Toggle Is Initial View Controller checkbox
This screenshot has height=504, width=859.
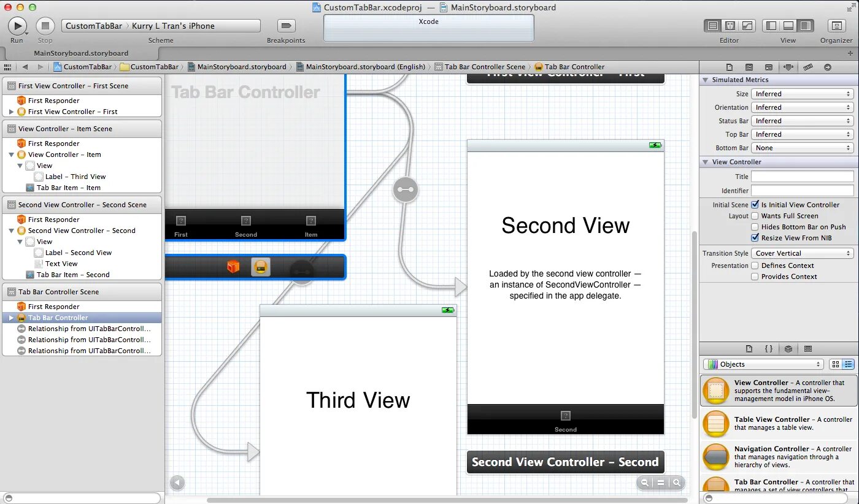755,205
